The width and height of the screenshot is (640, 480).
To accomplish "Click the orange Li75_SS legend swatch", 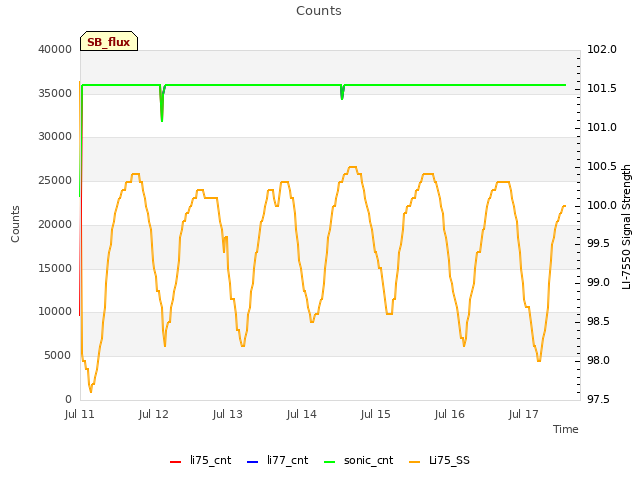I will (x=414, y=462).
